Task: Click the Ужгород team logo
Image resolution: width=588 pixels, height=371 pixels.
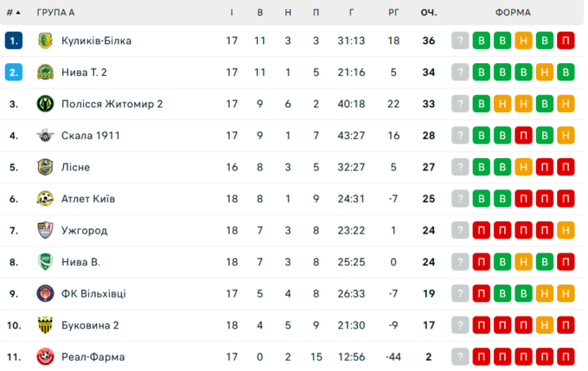Action: [46, 230]
